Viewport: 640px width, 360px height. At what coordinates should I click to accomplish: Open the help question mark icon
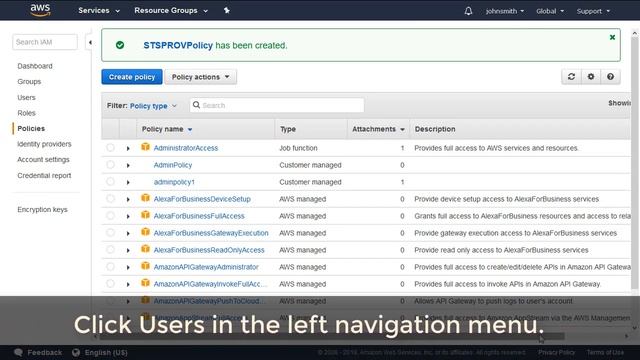610,77
